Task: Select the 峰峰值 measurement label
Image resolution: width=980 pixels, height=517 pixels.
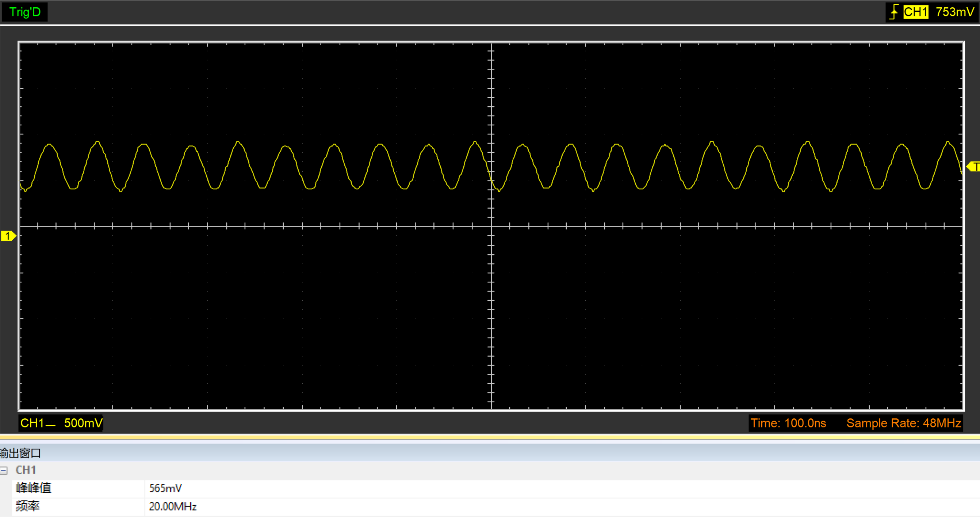Action: pyautogui.click(x=34, y=488)
